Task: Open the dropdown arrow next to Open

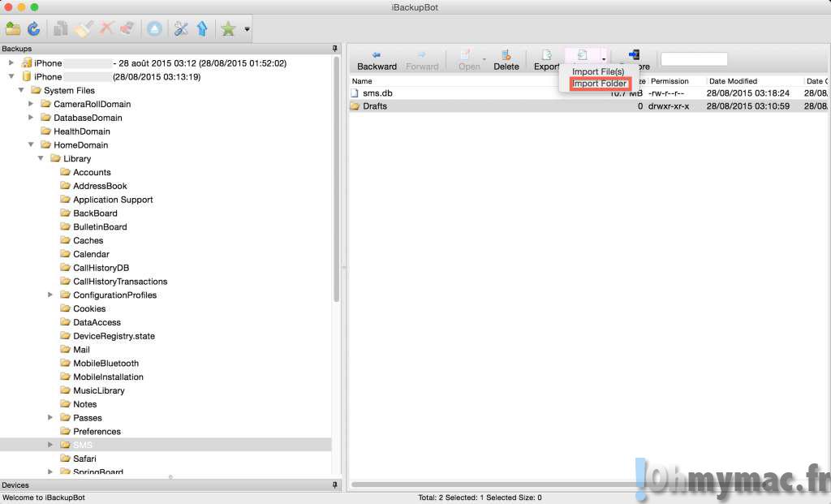Action: tap(484, 58)
